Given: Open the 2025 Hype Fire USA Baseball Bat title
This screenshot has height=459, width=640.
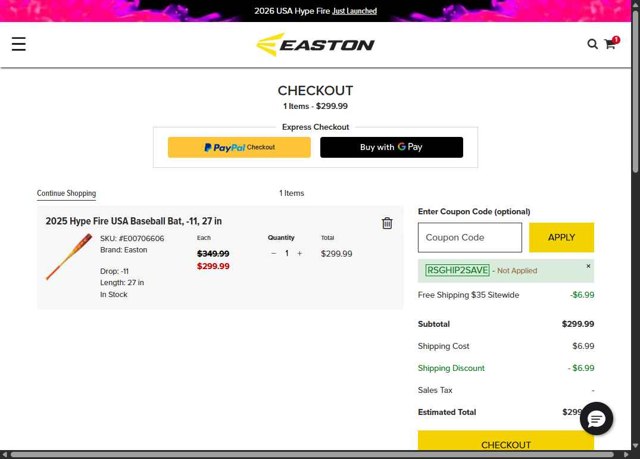Looking at the screenshot, I should tap(133, 221).
